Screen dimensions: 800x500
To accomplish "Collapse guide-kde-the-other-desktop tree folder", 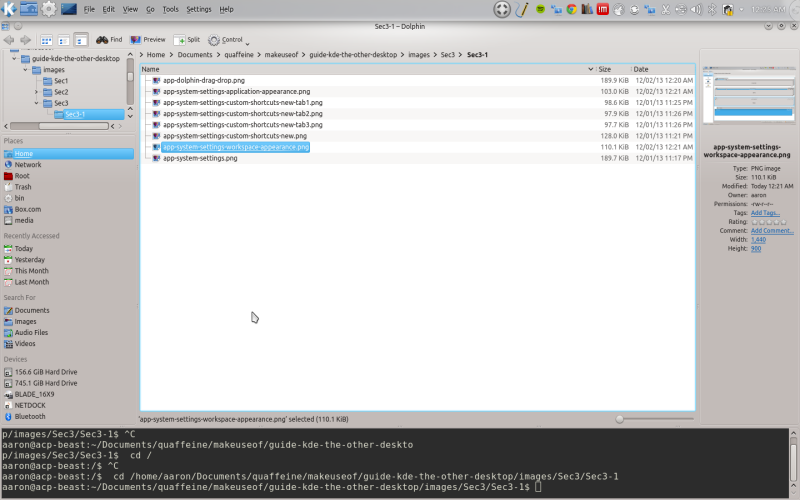I will pyautogui.click(x=14, y=59).
